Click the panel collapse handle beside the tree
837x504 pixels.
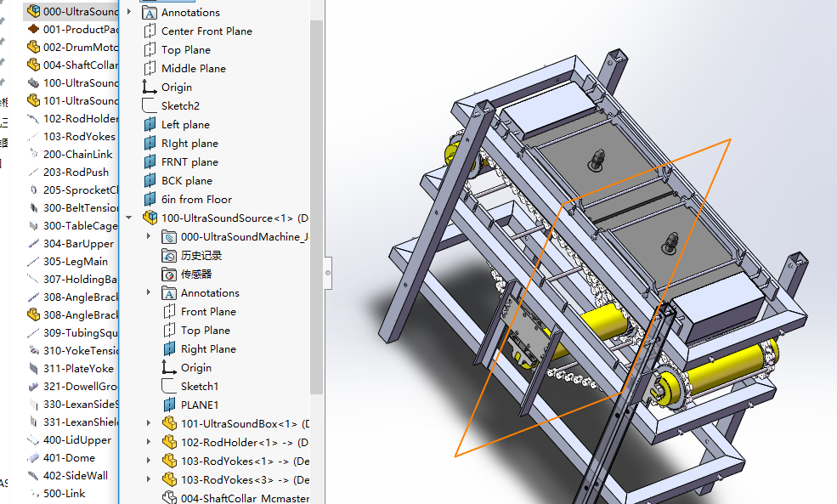pyautogui.click(x=328, y=273)
